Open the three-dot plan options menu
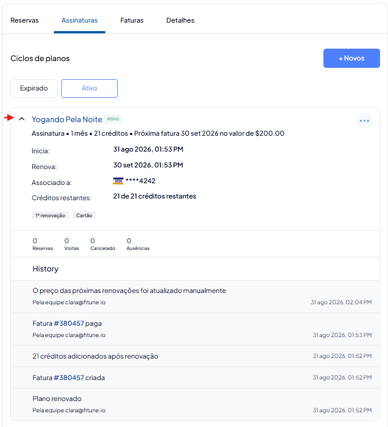This screenshot has height=427, width=388. coord(364,121)
